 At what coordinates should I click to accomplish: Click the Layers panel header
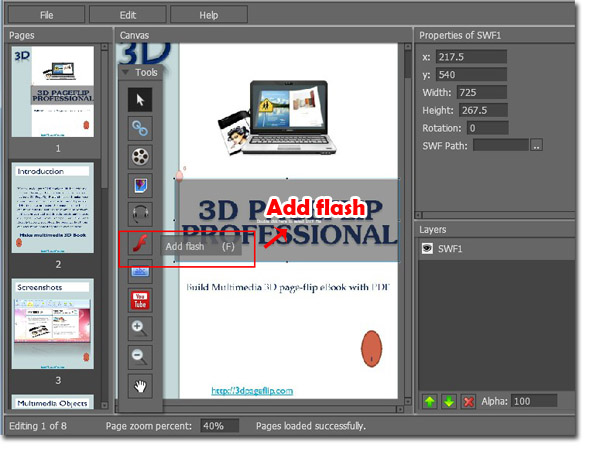pos(432,230)
